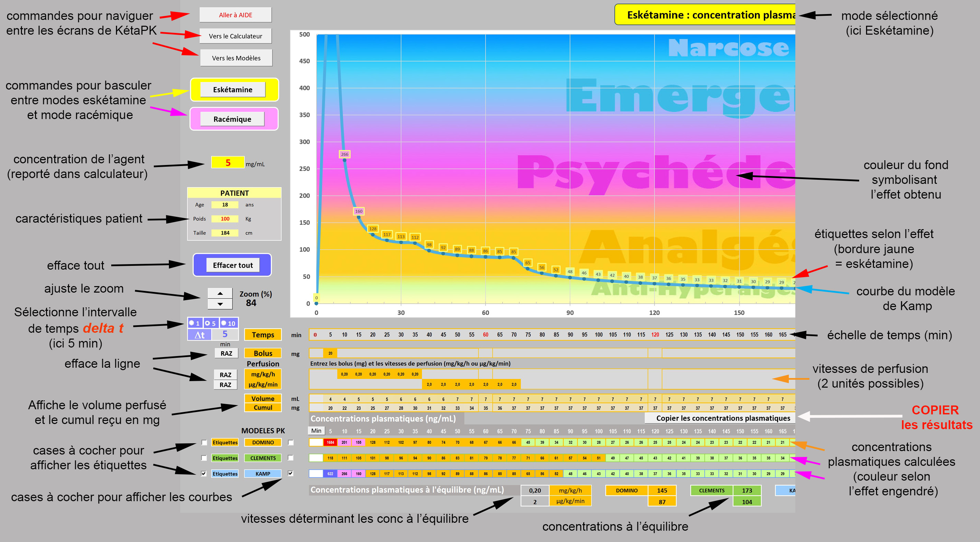Click the CLEMENTS equilibrium value 173
The height and width of the screenshot is (542, 980).
click(x=747, y=490)
